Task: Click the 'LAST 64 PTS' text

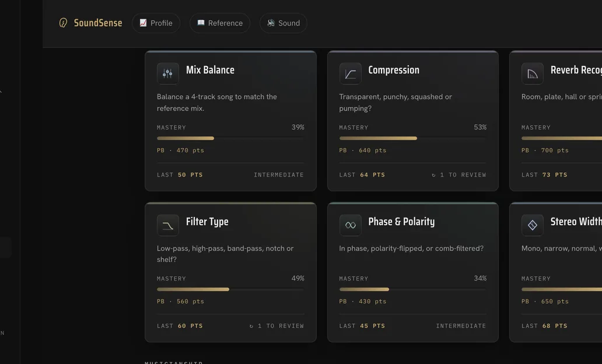Action: coord(362,174)
